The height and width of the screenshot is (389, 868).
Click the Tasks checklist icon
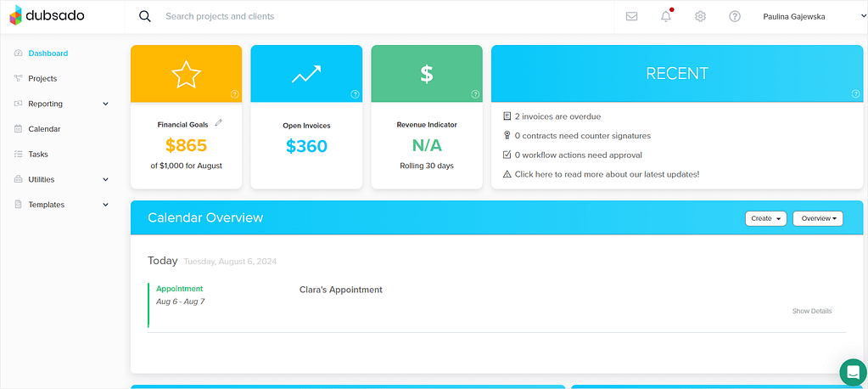coord(18,154)
